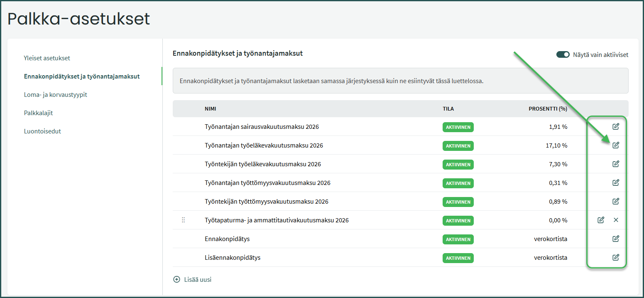Toggle Näytä vain aktiiviset switch
The height and width of the screenshot is (298, 644).
[563, 55]
